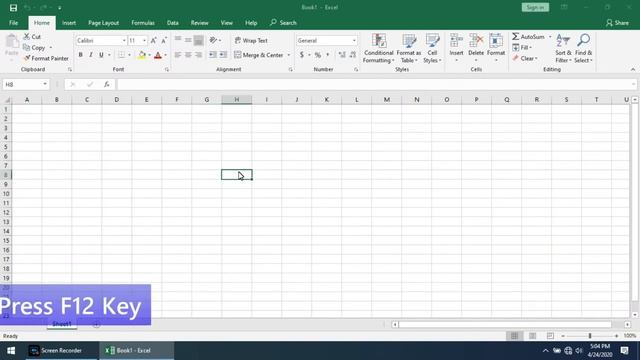Open Find & Select menu
640x360 pixels.
click(x=583, y=49)
